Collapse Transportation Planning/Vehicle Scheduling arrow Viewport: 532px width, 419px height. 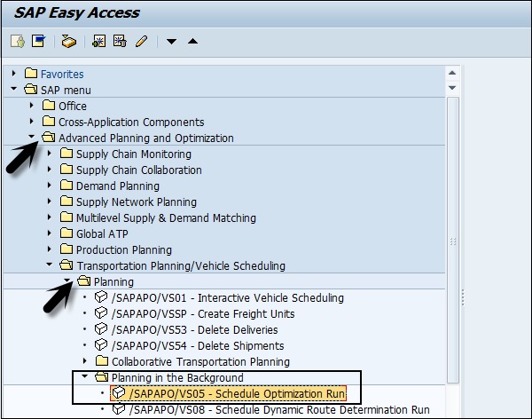tap(49, 265)
